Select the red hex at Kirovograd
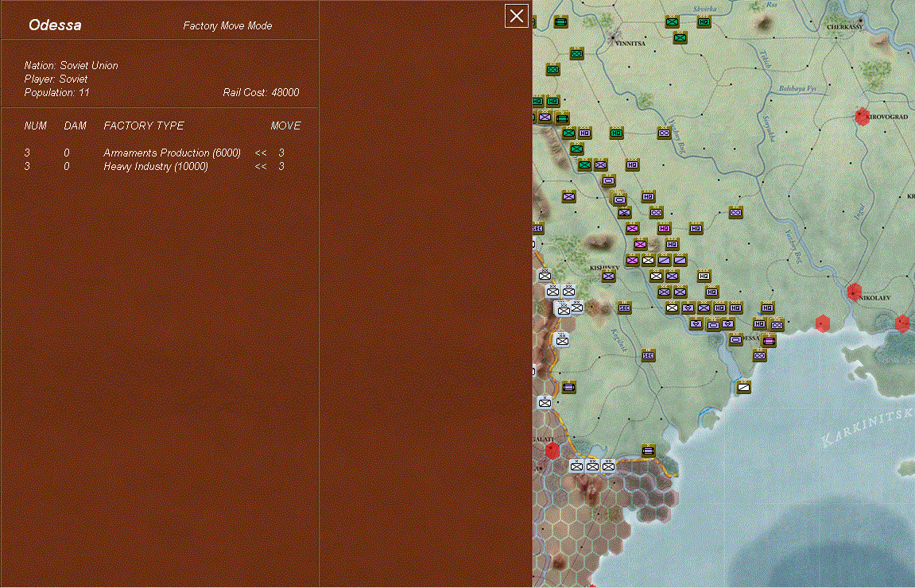 pos(862,117)
